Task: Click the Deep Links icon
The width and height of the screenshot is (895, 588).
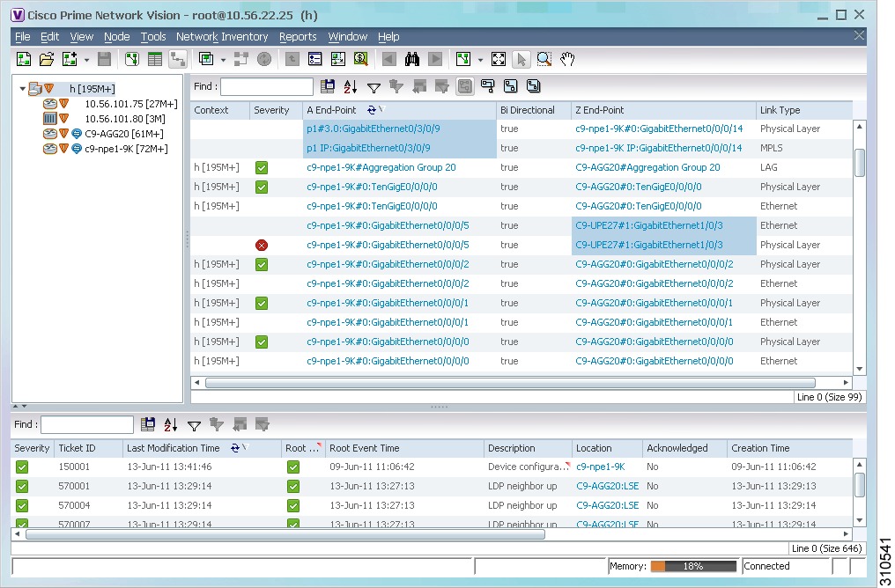Action: click(x=533, y=86)
